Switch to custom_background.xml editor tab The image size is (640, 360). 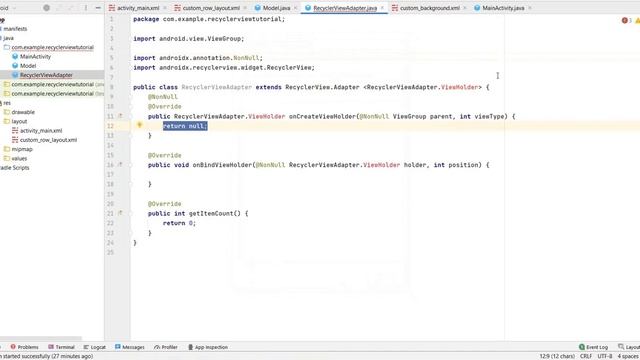pyautogui.click(x=429, y=8)
